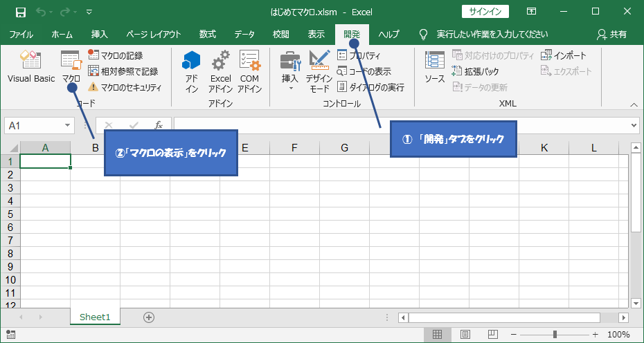Screen dimensions: 644x343
Task: Zoom in with the plus button
Action: coord(596,335)
